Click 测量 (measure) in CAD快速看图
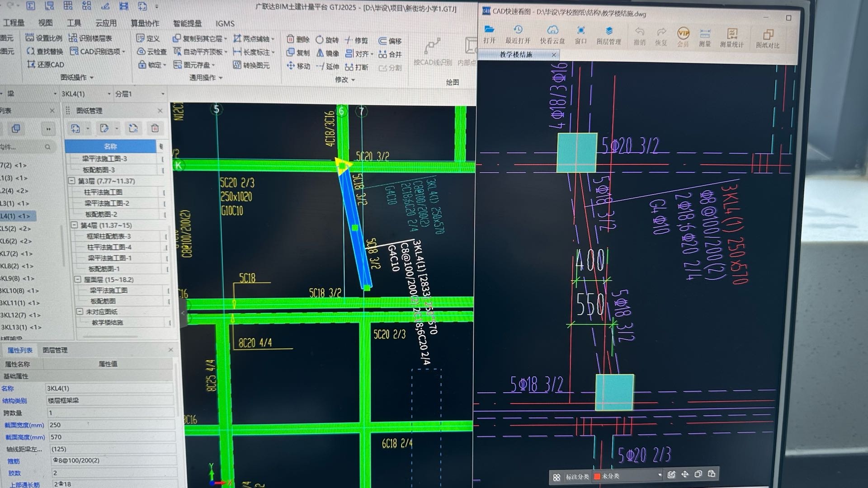 705,38
